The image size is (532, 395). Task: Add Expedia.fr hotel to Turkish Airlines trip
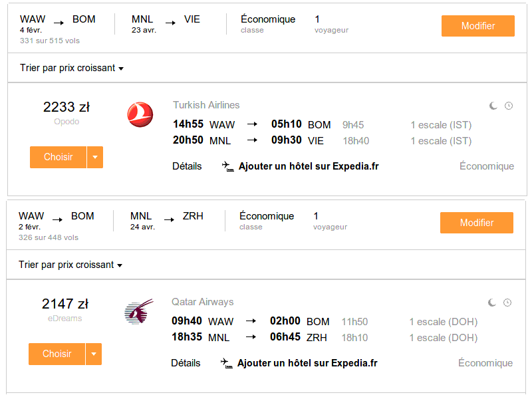309,166
